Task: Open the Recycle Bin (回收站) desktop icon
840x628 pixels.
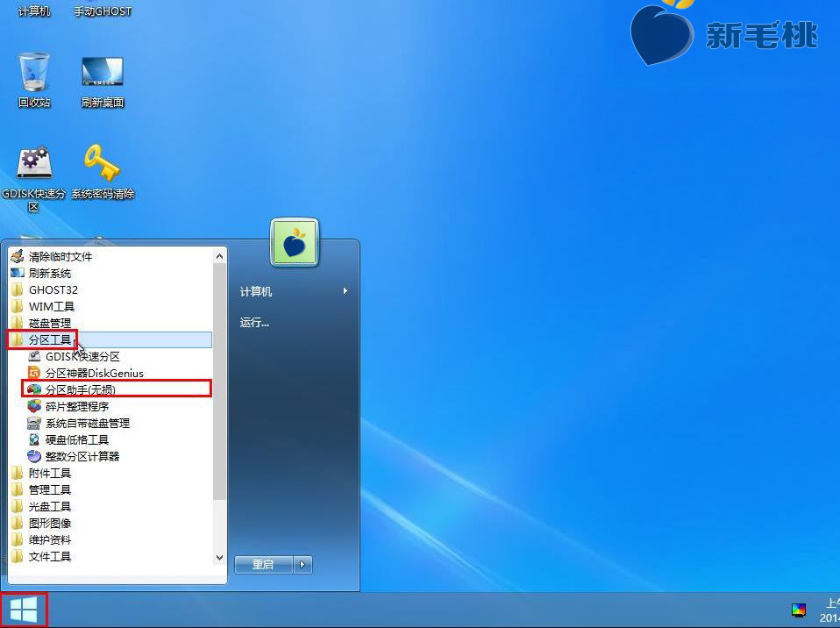Action: [x=34, y=81]
